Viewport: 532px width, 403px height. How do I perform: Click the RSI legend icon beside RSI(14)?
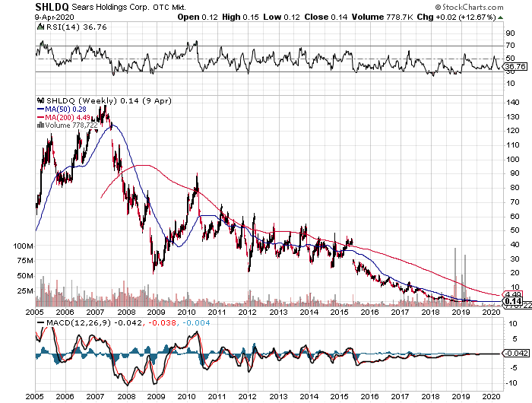(x=40, y=27)
